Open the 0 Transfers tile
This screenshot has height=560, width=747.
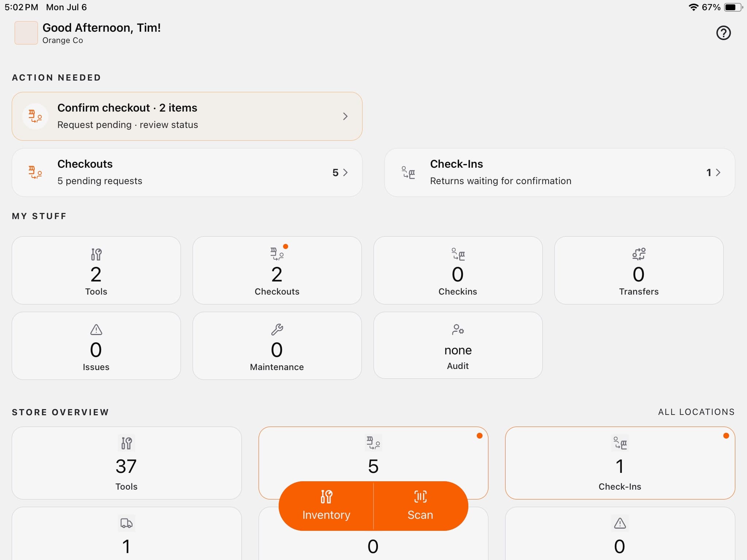tap(639, 270)
